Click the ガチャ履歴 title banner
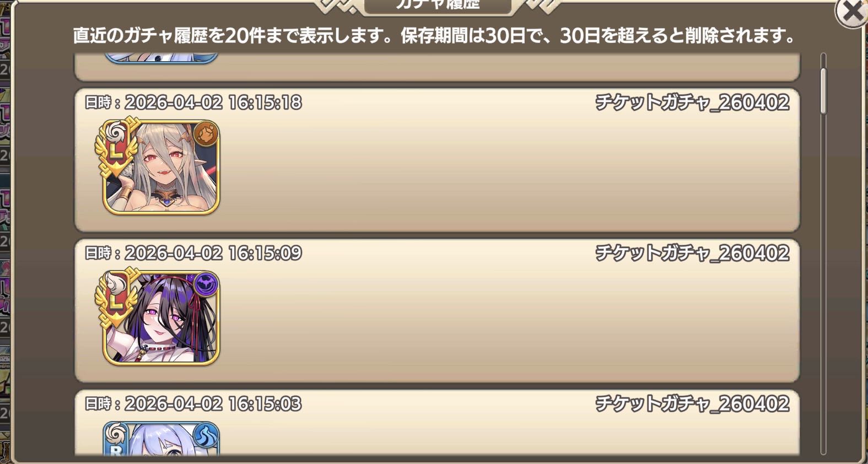This screenshot has height=464, width=868. (x=438, y=6)
